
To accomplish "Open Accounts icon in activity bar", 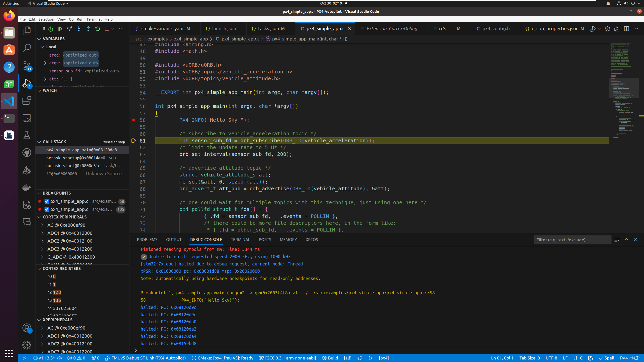I will coord(27,328).
